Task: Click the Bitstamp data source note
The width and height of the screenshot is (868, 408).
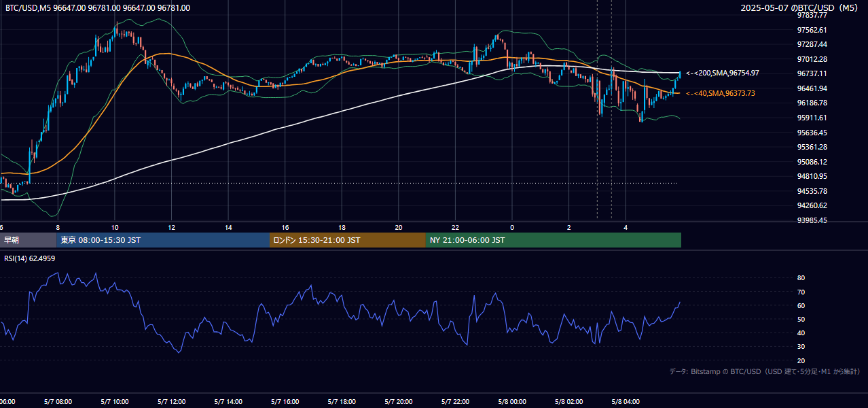Action: [x=765, y=371]
